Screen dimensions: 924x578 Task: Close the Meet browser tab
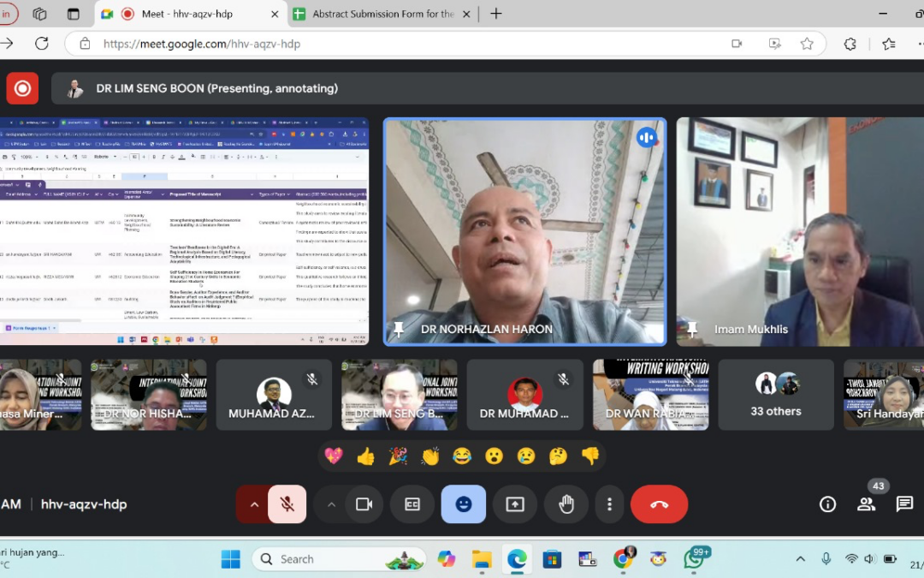coord(275,15)
